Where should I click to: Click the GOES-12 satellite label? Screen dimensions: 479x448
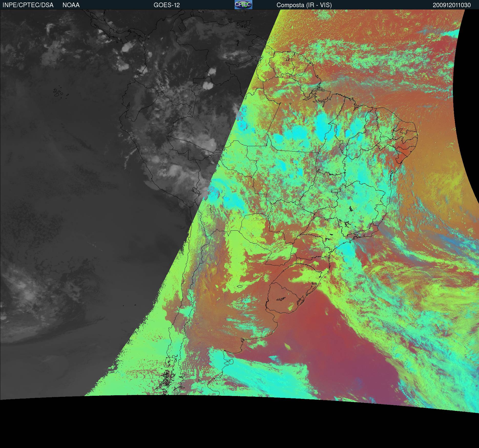167,5
